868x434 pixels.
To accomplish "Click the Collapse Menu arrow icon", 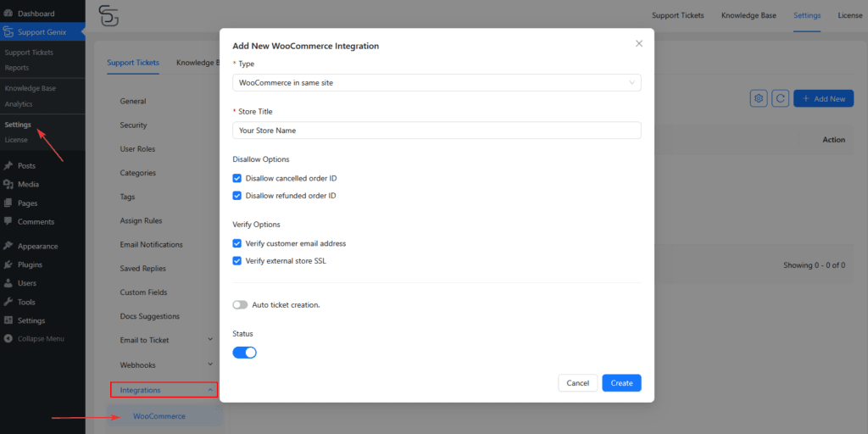I will [x=8, y=339].
